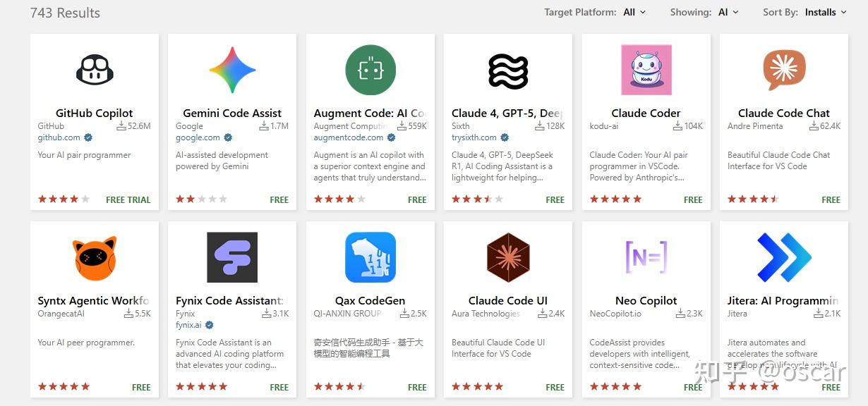Open the fynix.ai publisher link

coord(188,325)
